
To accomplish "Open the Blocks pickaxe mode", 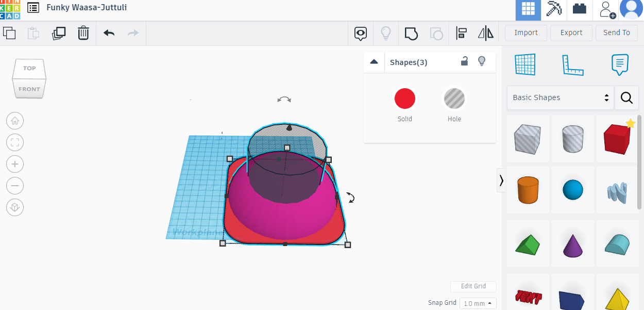I will [554, 10].
